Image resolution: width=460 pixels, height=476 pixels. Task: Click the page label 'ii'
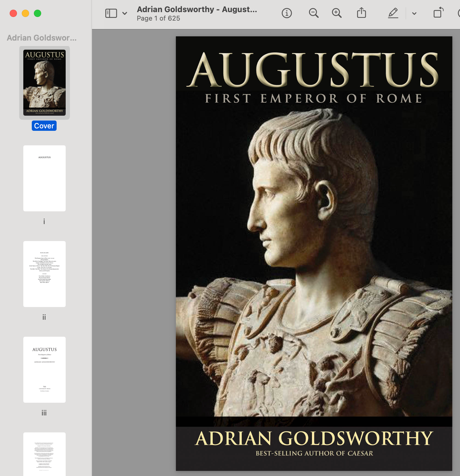pos(44,317)
